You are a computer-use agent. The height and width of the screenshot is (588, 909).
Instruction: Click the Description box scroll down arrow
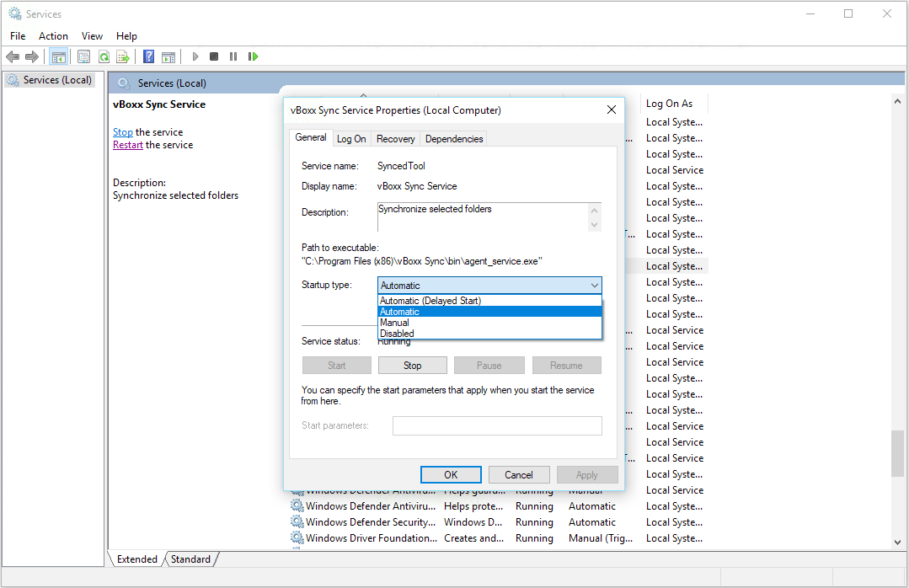click(x=594, y=225)
